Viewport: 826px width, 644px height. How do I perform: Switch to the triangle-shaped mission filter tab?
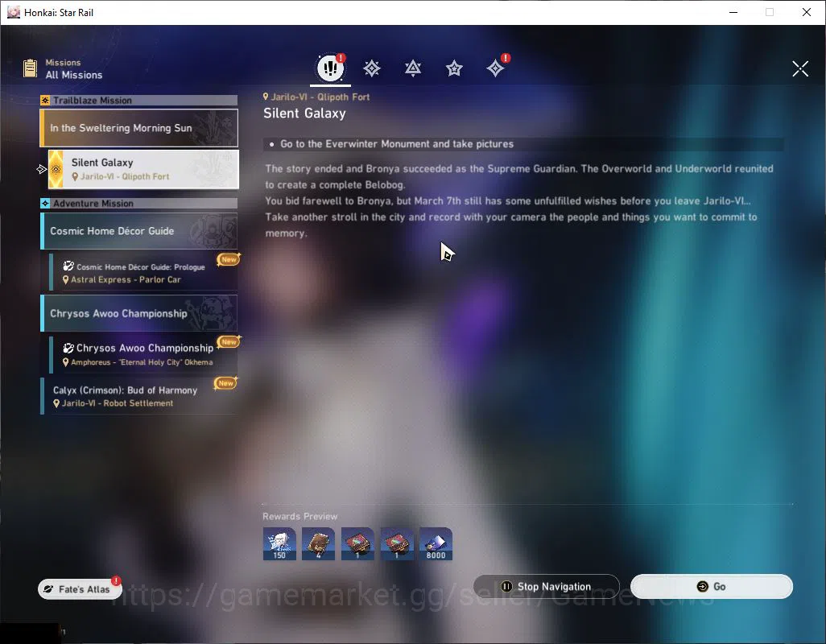click(412, 68)
